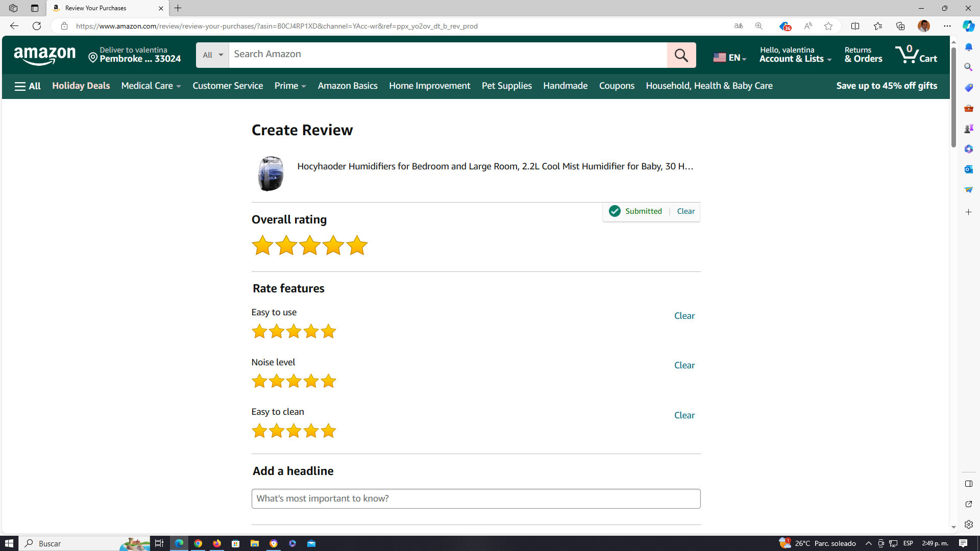
Task: Focus the headline text field
Action: [475, 498]
